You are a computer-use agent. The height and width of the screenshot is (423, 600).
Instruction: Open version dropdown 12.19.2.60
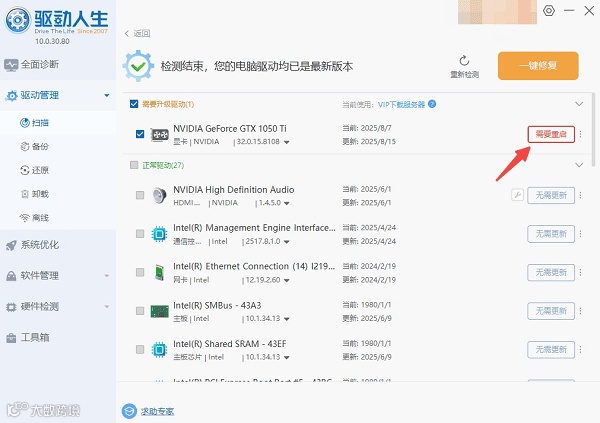tap(287, 281)
